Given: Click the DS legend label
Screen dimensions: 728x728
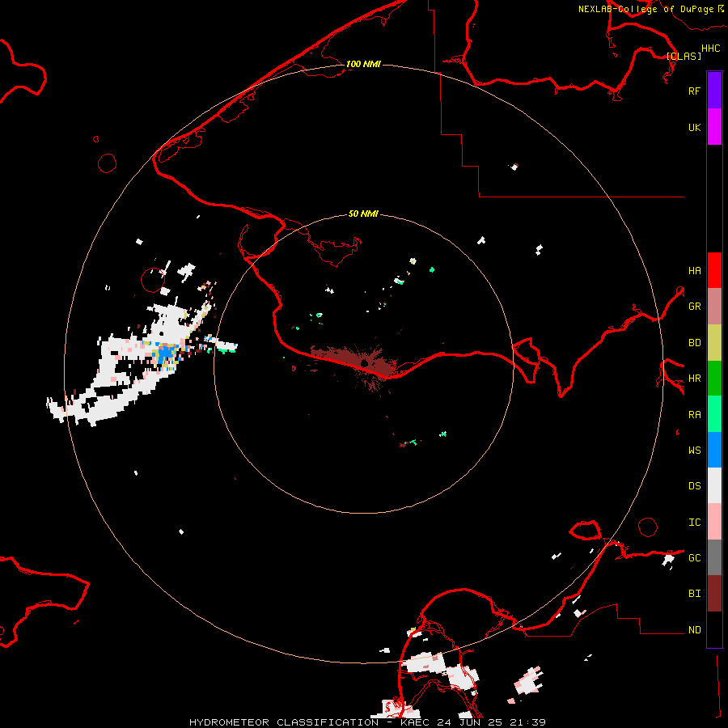Looking at the screenshot, I should point(694,485).
